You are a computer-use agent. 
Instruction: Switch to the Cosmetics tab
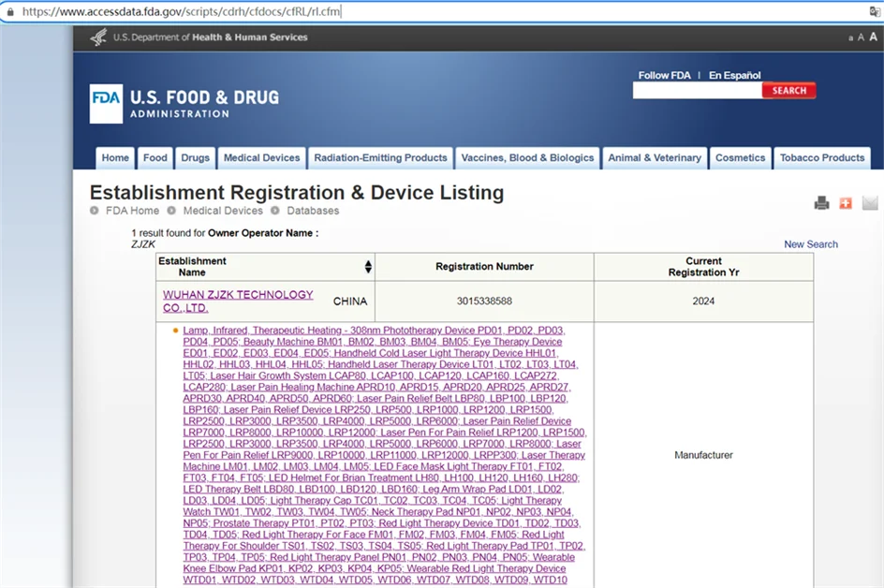coord(740,158)
